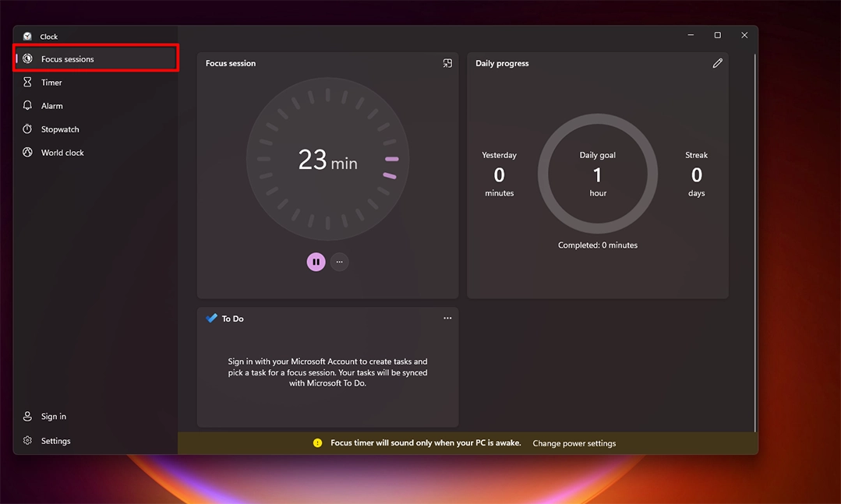Click the Microsoft To Do checkmark icon
This screenshot has height=504, width=841.
tap(211, 318)
